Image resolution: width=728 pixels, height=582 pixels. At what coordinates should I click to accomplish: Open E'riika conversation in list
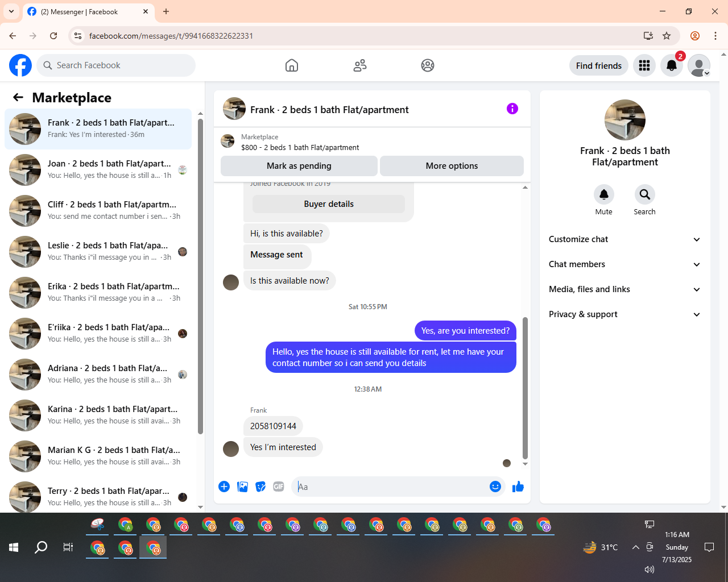98,334
